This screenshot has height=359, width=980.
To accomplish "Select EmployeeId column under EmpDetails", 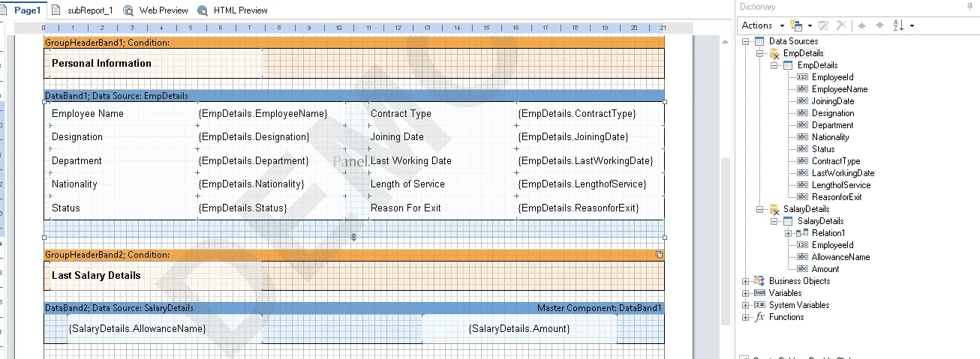I will [x=832, y=77].
